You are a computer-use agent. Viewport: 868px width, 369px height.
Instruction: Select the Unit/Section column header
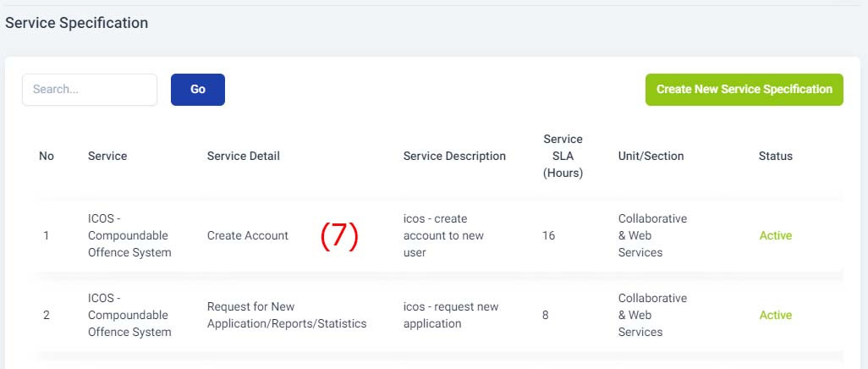coord(651,157)
